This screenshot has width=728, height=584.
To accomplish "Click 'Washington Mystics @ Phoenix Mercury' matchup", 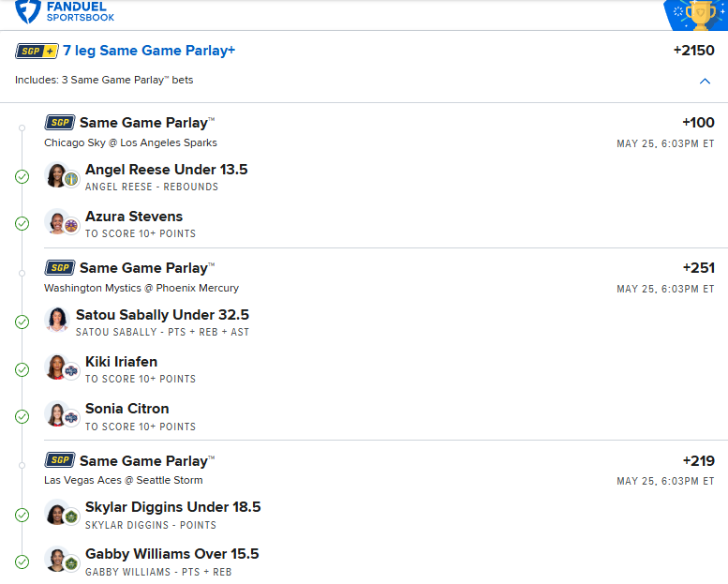I will pos(141,288).
